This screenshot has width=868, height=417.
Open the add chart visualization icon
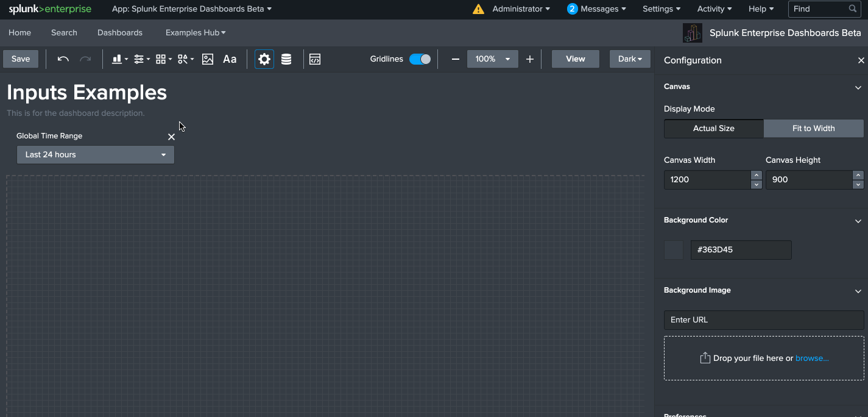pos(119,59)
